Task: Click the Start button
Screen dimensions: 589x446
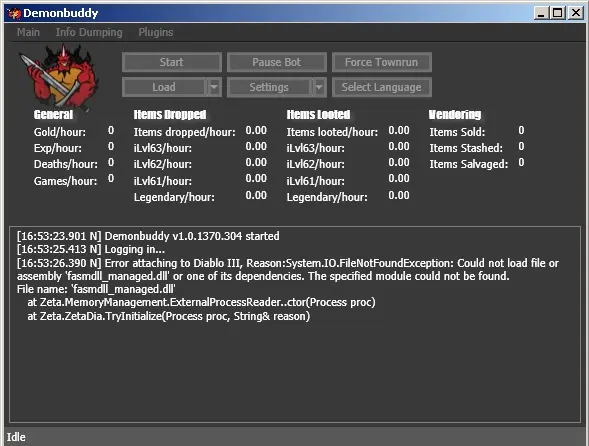Action: pos(172,62)
